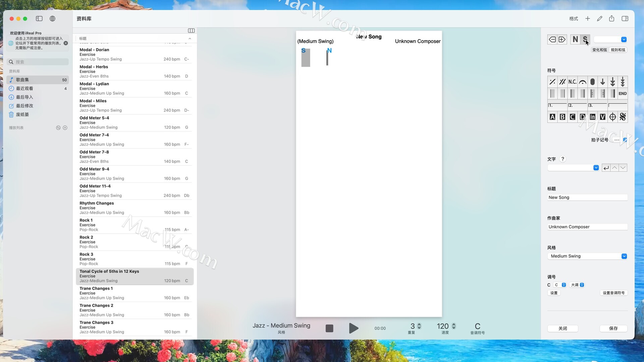Screen dimensions: 644x362
Task: Insert rehearsal mark A
Action: point(552,117)
